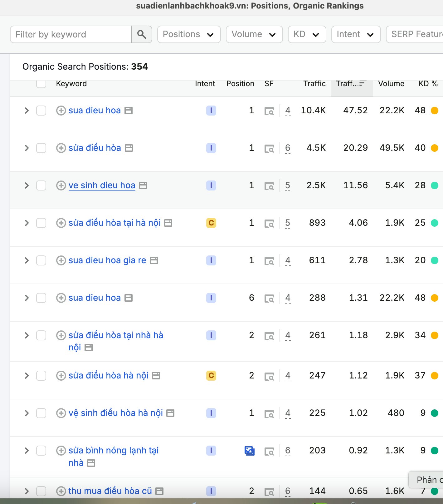
Task: Open the 've sinh dieu hoa' keyword link
Action: [102, 185]
